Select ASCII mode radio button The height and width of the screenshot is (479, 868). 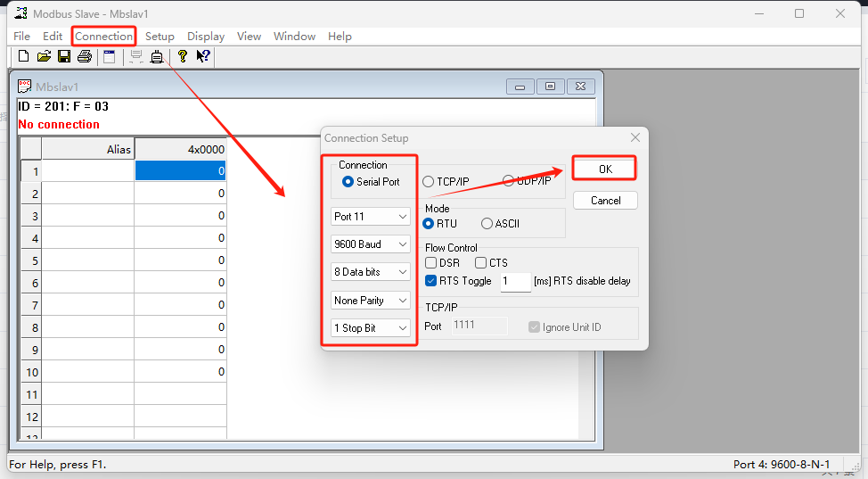(x=487, y=224)
